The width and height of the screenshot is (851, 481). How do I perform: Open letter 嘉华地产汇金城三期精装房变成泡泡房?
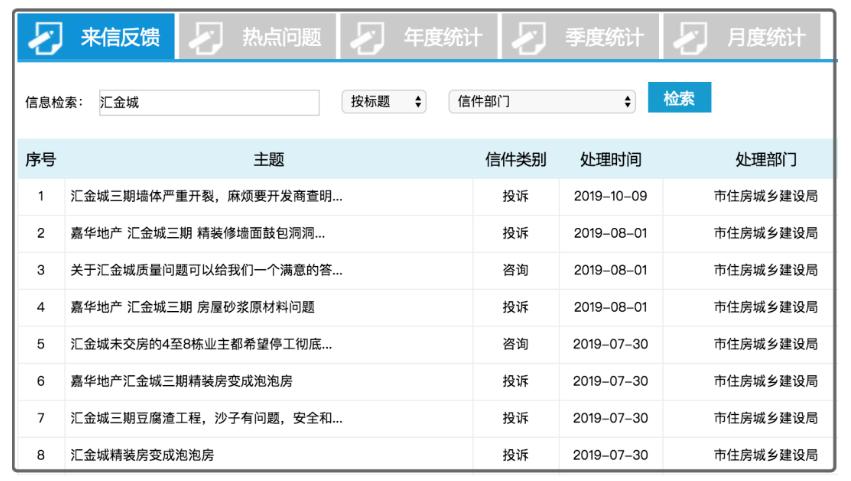click(x=181, y=381)
